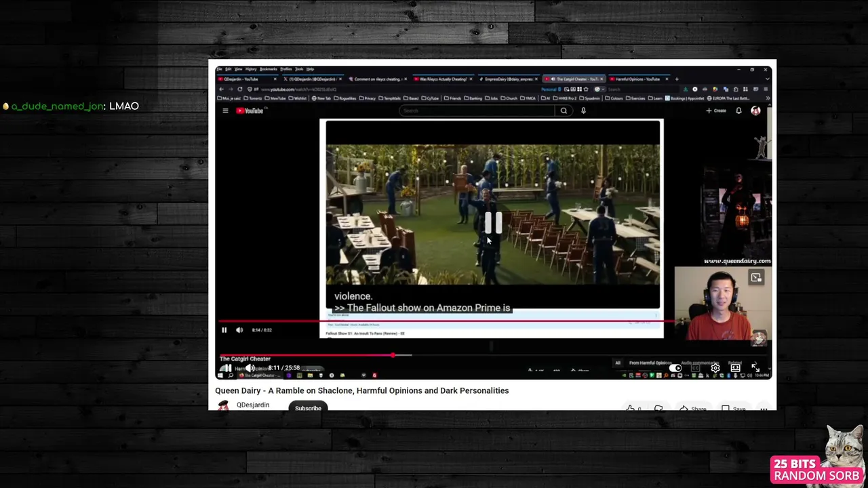Seek on the outer video progress bar
Image resolution: width=868 pixels, height=488 pixels.
point(493,355)
